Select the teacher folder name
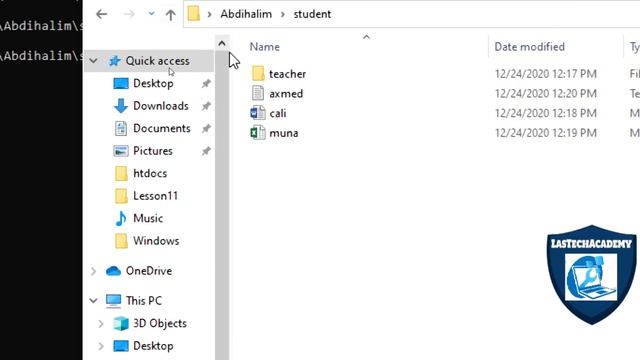 (x=287, y=74)
